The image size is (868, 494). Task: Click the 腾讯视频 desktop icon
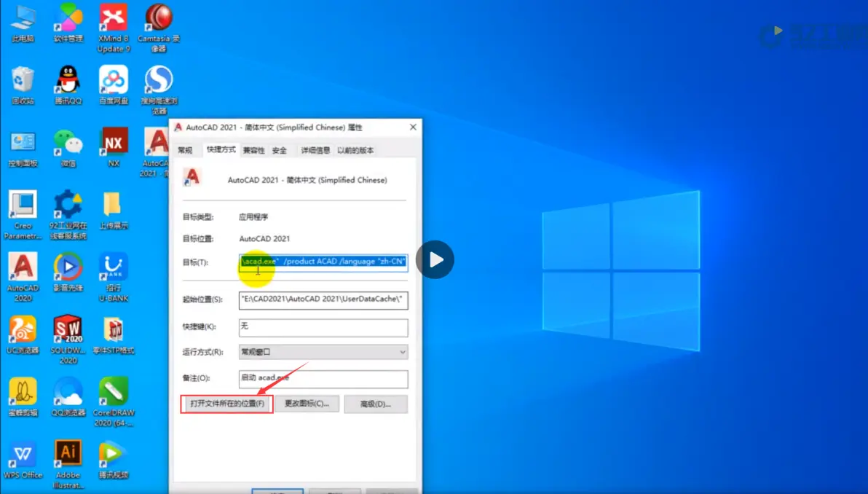[114, 460]
